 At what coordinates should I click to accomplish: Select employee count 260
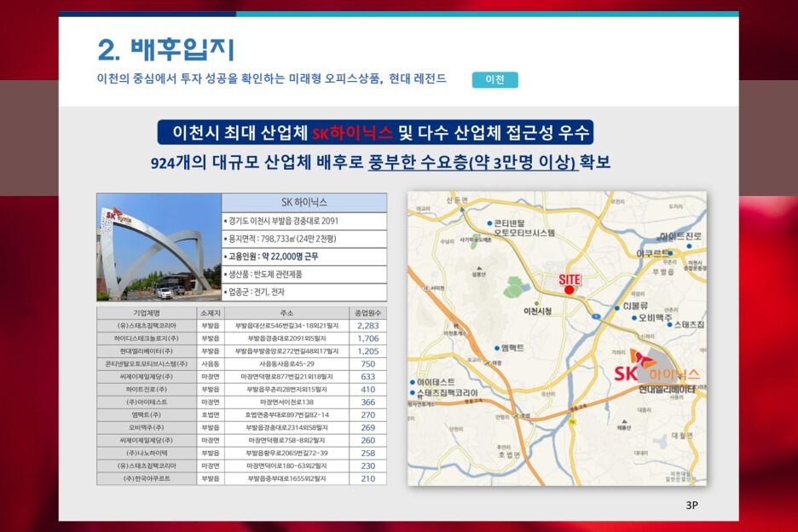point(368,441)
